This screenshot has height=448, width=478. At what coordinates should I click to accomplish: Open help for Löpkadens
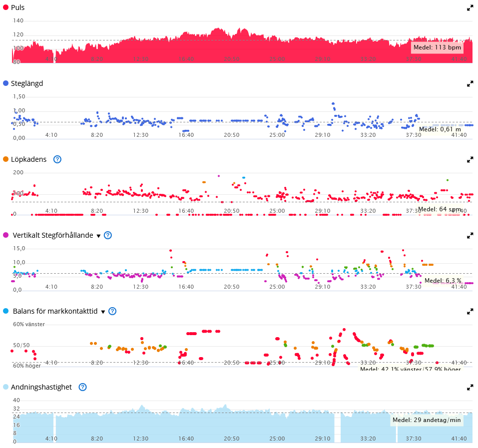coord(57,159)
